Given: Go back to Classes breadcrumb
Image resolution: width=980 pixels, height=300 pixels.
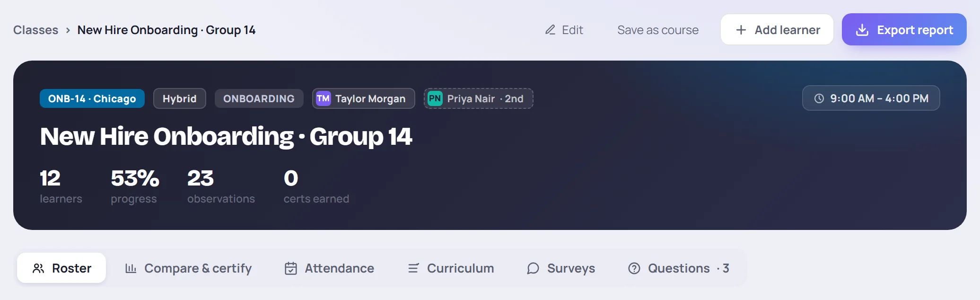Looking at the screenshot, I should (36, 30).
